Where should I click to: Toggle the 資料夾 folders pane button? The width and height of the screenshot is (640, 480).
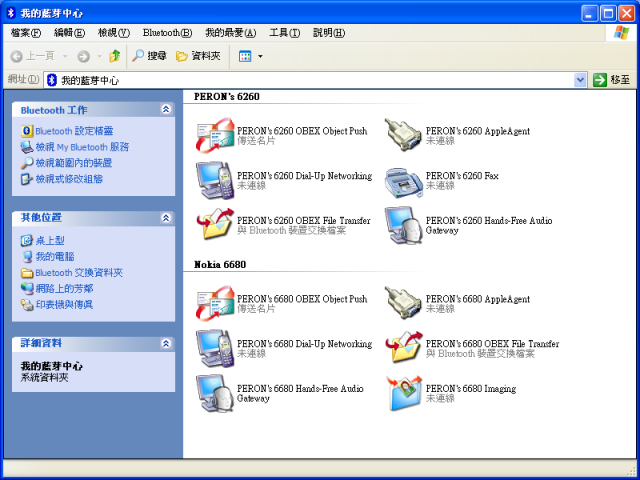click(x=198, y=56)
